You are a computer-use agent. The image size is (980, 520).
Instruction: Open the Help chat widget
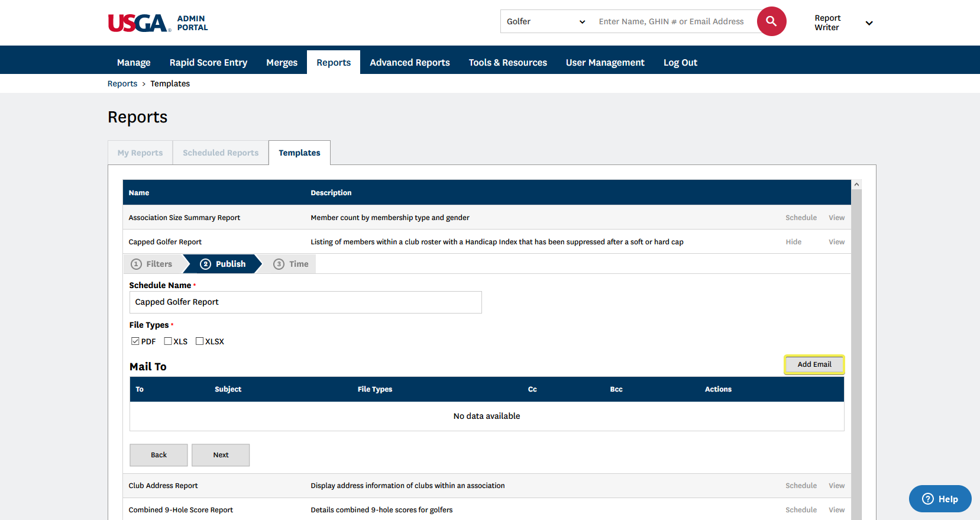(940, 499)
